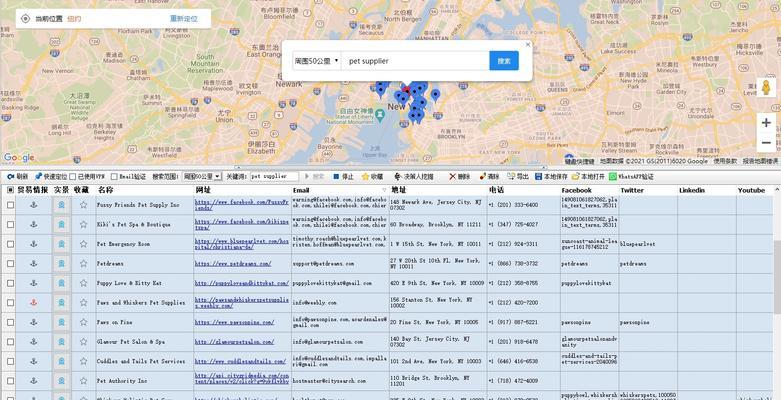Click the 导出 export icon
The width and height of the screenshot is (781, 400).
pos(511,177)
